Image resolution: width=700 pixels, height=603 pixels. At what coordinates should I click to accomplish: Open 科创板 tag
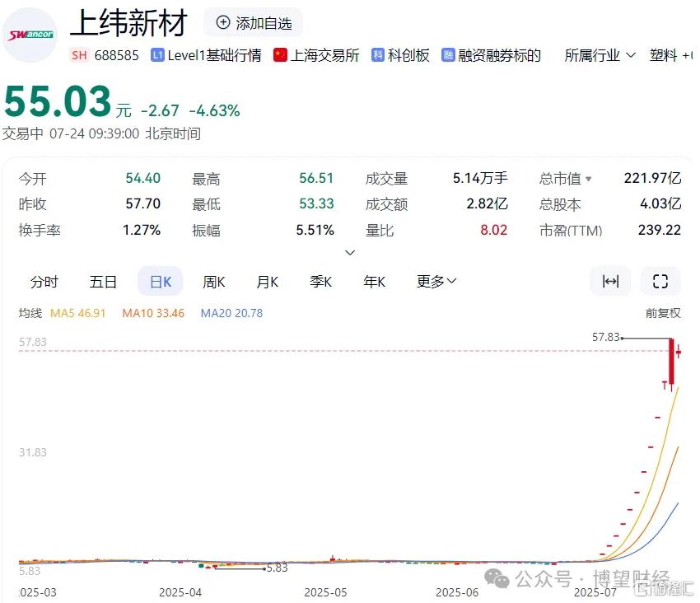coord(408,55)
